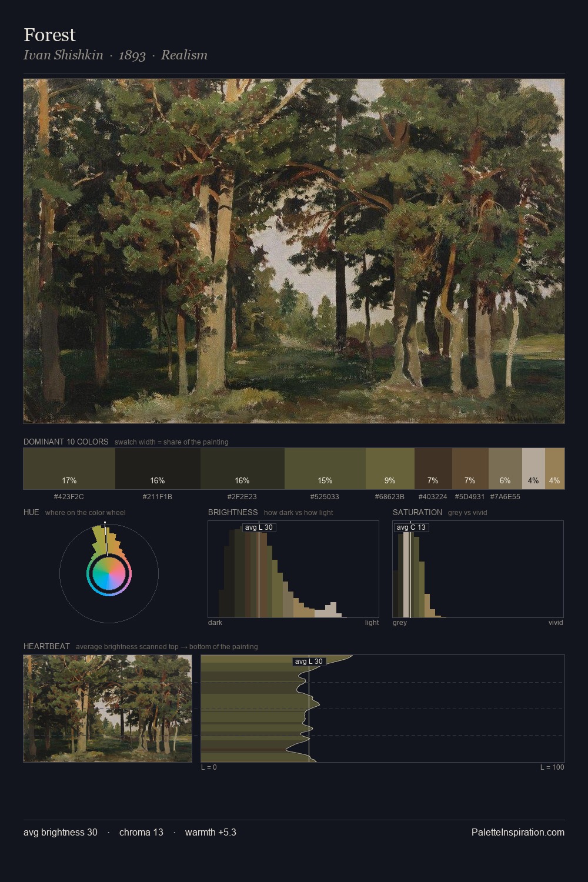Pick the 16% dark olive swatch above #2F2E23
This screenshot has width=588, height=882.
(x=242, y=469)
